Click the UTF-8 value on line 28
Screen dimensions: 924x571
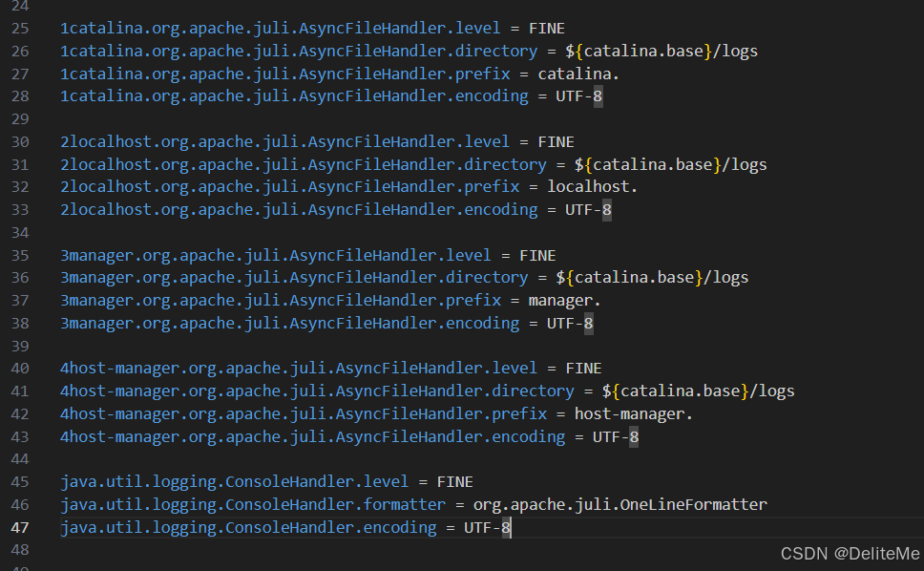(x=578, y=96)
